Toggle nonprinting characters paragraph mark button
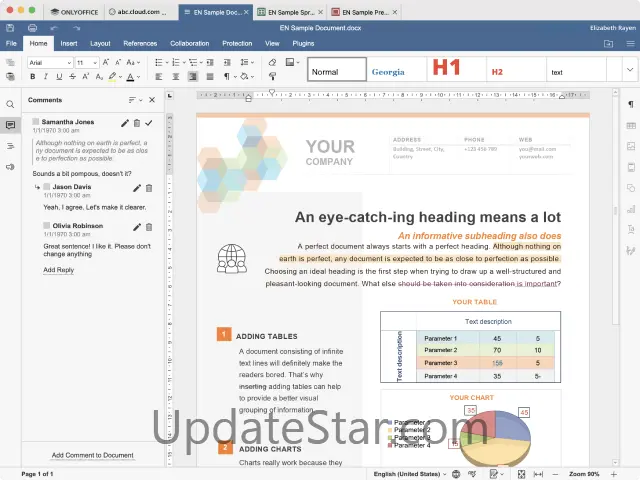The image size is (640, 480). [x=227, y=76]
